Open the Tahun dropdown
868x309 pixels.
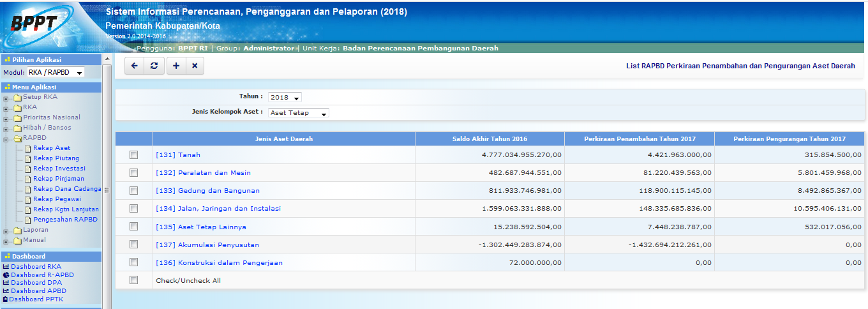coord(285,98)
